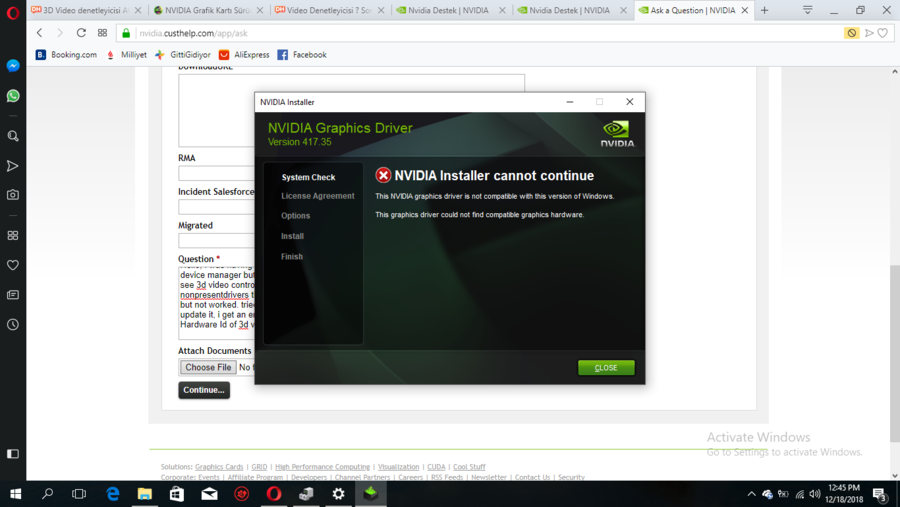The width and height of the screenshot is (900, 507).
Task: Open AliExpress bookmark
Action: pos(244,55)
